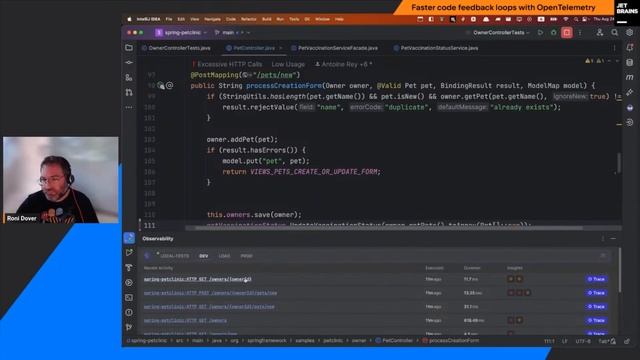Click the Debug bug icon in toolbar
Image resolution: width=640 pixels, height=360 pixels.
[x=553, y=33]
